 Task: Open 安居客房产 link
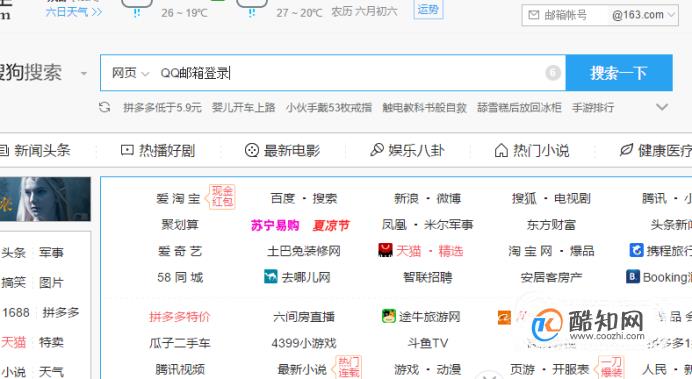coord(551,277)
